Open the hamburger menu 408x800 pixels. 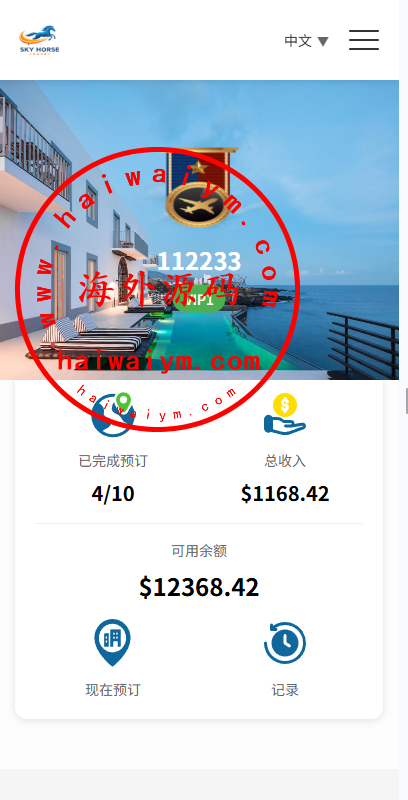(x=364, y=40)
